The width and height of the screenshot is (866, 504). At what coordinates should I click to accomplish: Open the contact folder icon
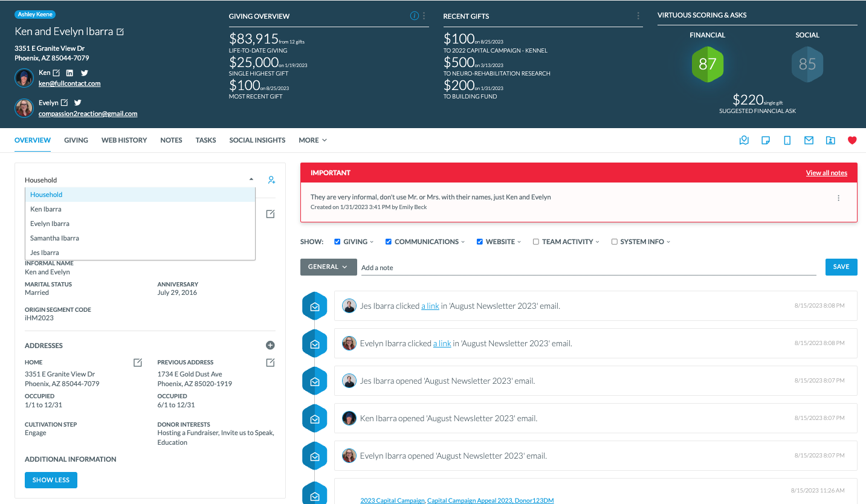pos(830,140)
